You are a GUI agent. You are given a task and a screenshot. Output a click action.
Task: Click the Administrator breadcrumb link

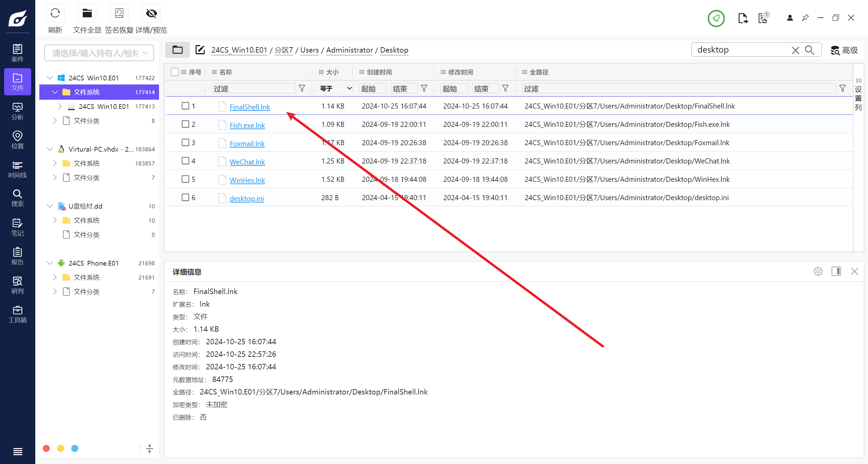click(x=349, y=50)
